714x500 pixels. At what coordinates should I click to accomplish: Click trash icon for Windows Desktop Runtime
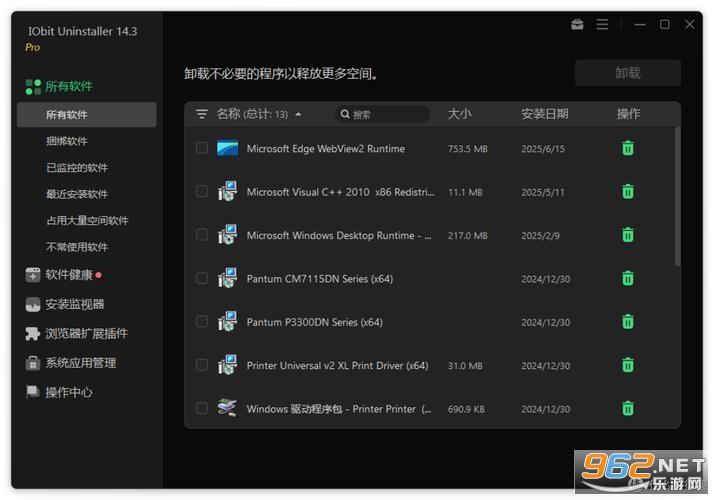[627, 235]
